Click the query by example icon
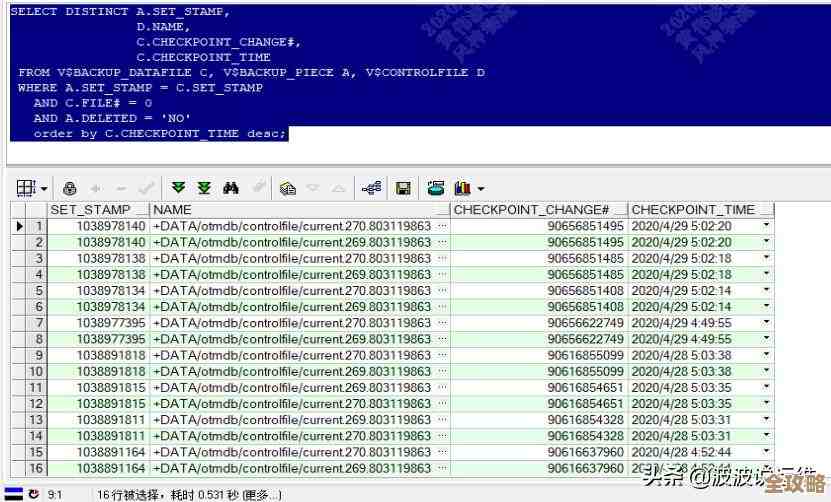Viewport: 831px width, 502px height. pos(288,188)
